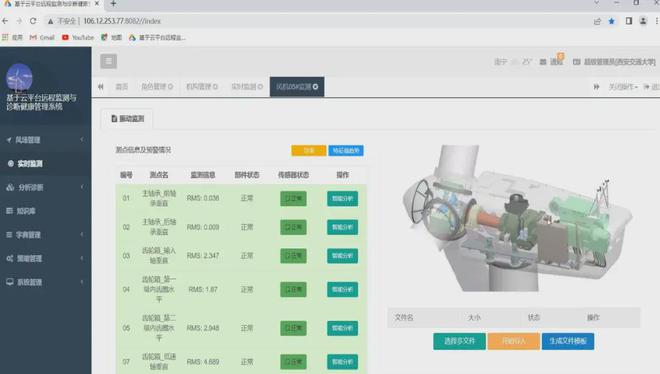Image resolution: width=660 pixels, height=374 pixels.
Task: Click the orange button above the table
Action: (x=309, y=151)
